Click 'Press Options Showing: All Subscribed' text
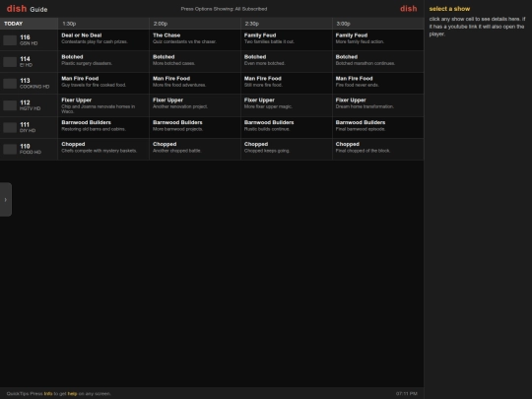The height and width of the screenshot is (399, 532). point(224,9)
